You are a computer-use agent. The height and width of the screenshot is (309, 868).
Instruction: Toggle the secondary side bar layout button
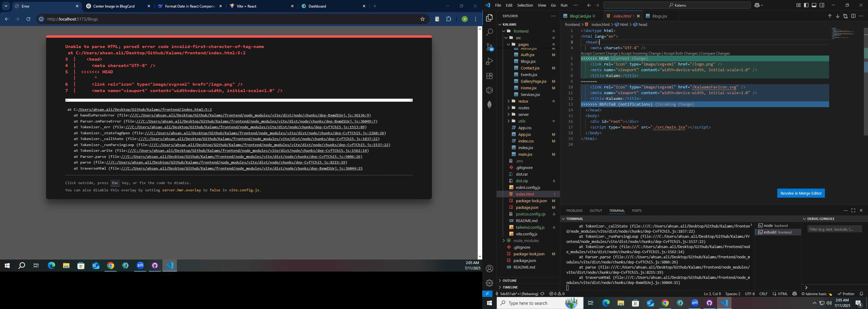[x=822, y=5]
